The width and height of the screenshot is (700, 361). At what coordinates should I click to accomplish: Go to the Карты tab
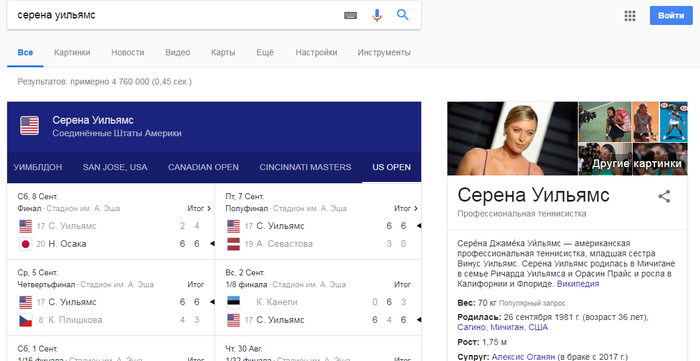pos(223,53)
